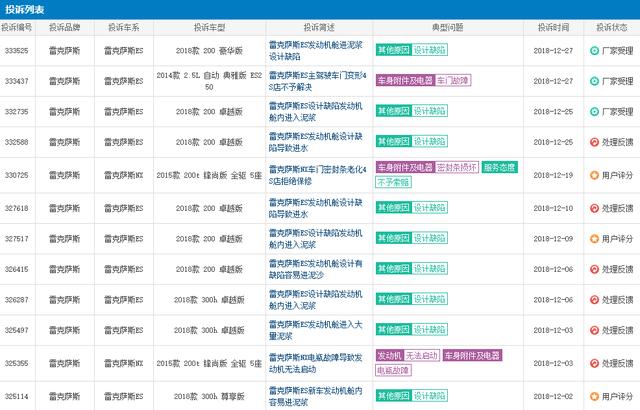Click the 处理反馈 status icon for complaint 325497

[594, 330]
